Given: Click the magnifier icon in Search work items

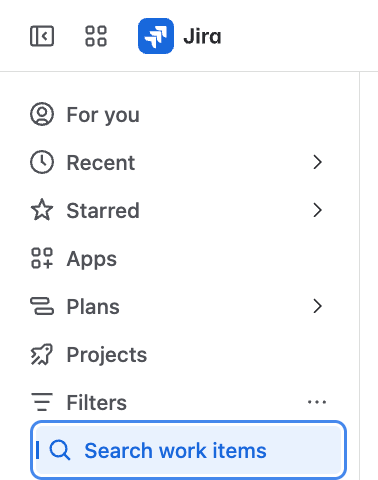Looking at the screenshot, I should pyautogui.click(x=60, y=450).
